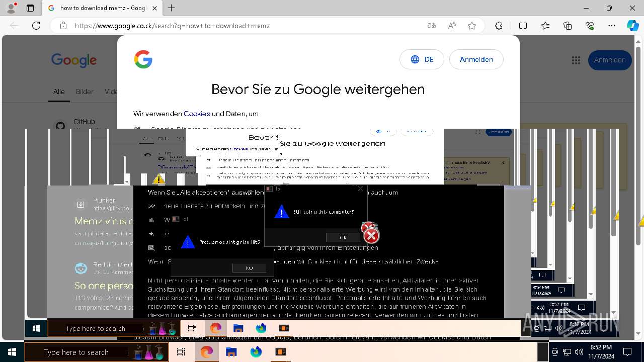Start Read aloud from the address bar
The height and width of the screenshot is (362, 644).
coord(452,26)
